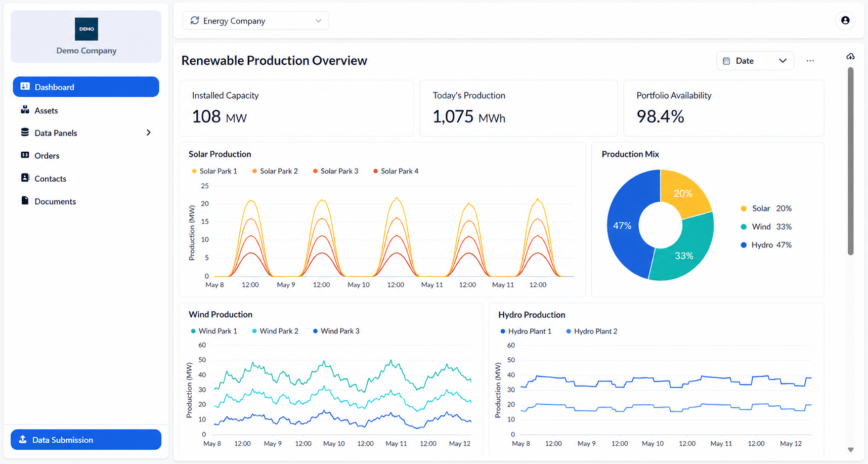Toggle Solar Park 2 legend series
Viewport: 868px width, 464px height.
click(x=275, y=171)
